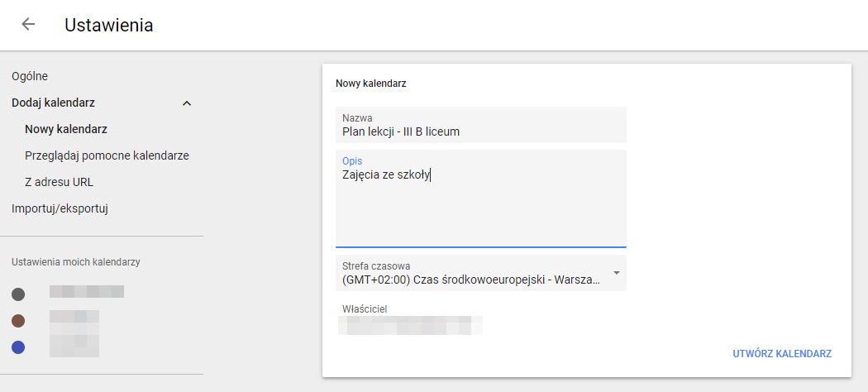The height and width of the screenshot is (392, 868).
Task: Open the Ogólne settings section
Action: (x=30, y=76)
